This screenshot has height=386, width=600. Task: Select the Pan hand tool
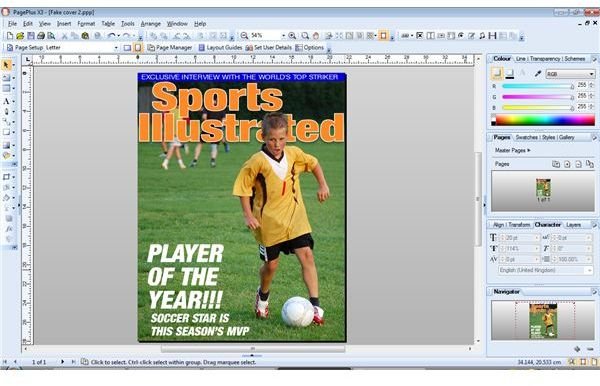(x=316, y=36)
